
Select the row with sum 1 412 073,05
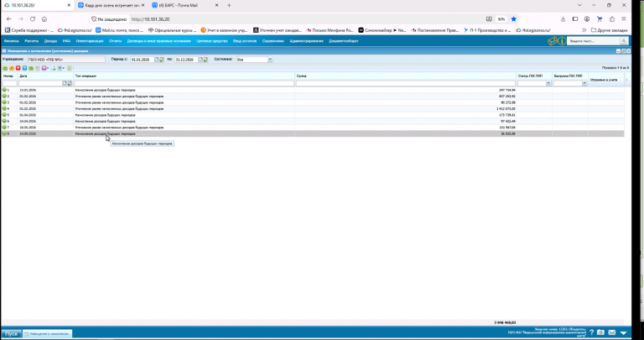click(x=313, y=109)
